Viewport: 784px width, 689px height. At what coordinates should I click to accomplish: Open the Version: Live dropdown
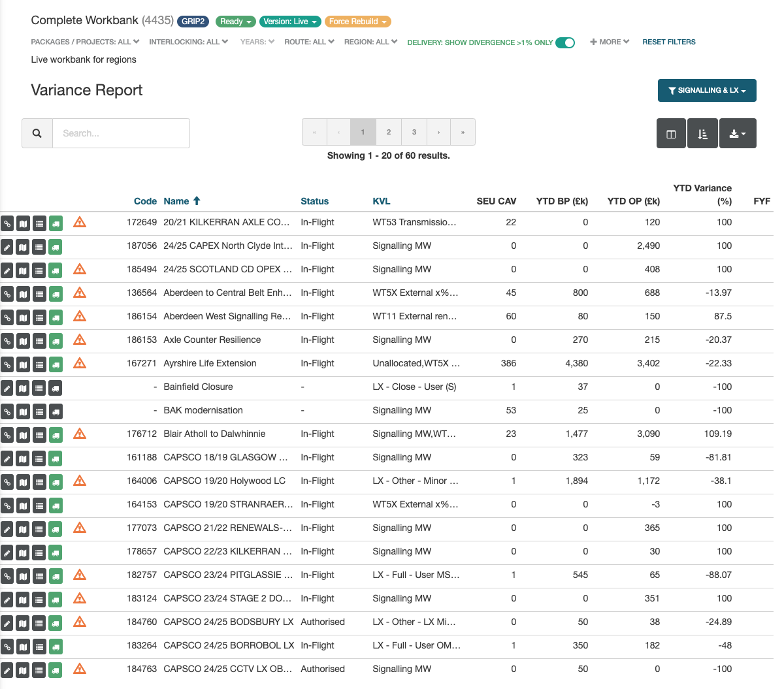click(290, 22)
